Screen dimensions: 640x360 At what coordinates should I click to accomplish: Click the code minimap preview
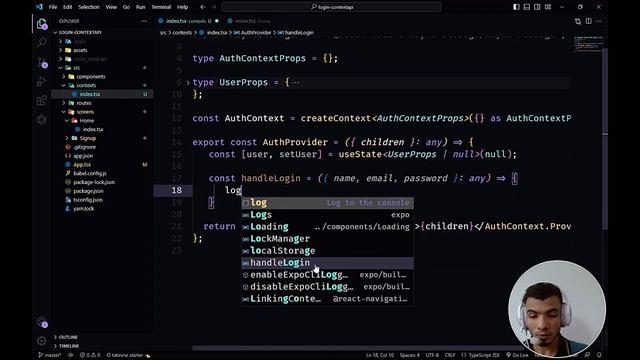pos(588,43)
